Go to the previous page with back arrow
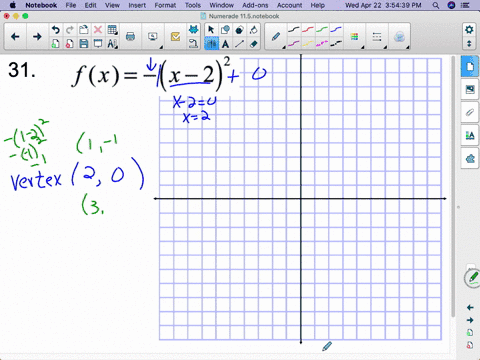Image resolution: width=480 pixels, height=360 pixels. point(15,37)
